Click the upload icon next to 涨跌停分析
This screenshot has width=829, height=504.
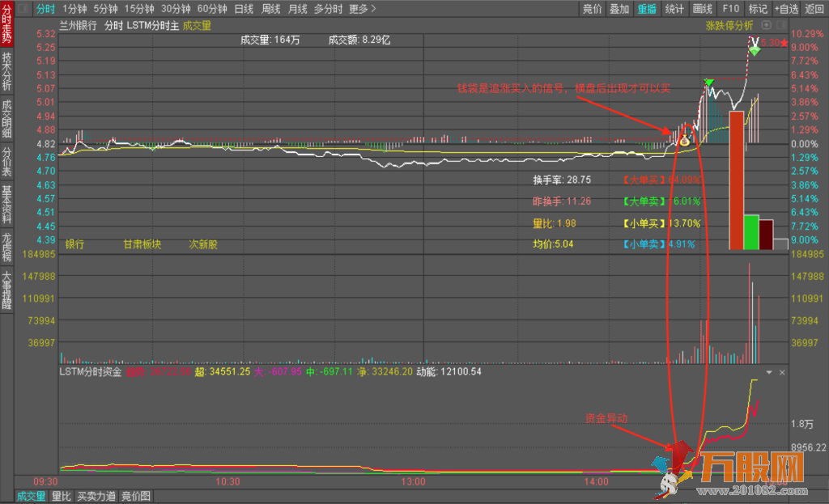[x=765, y=25]
